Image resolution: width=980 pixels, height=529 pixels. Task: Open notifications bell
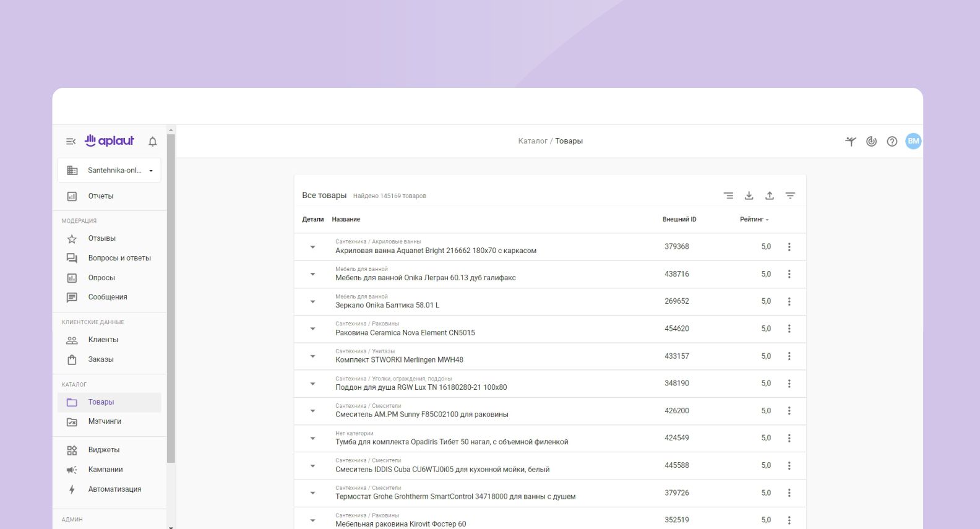[153, 142]
